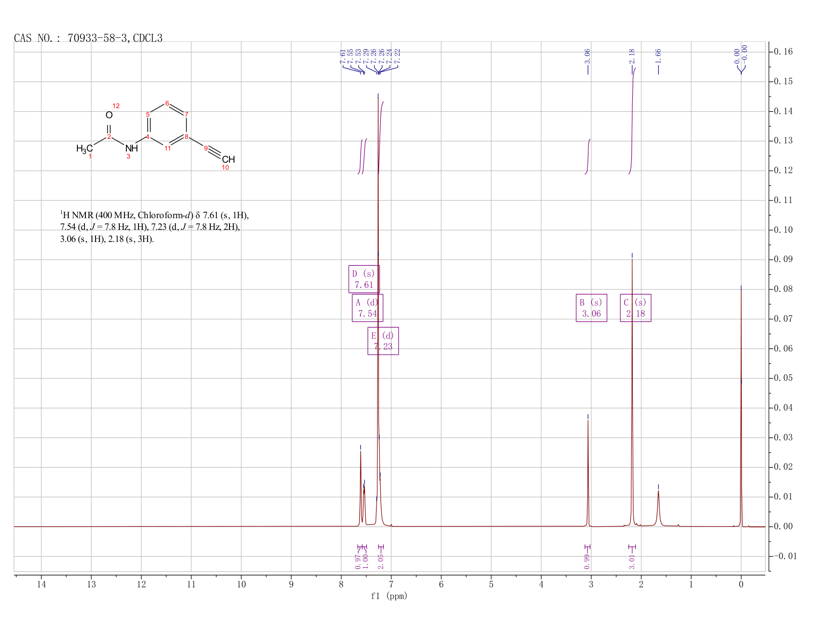Image resolution: width=834 pixels, height=644 pixels.
Task: Select the C (s) 2.18 multiplet box
Action: [635, 308]
